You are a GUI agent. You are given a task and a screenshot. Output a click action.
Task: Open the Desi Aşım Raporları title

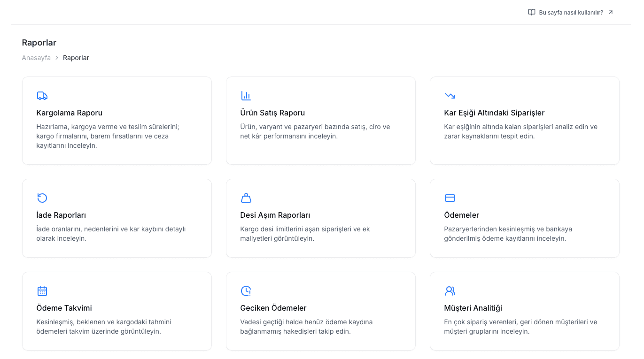275,215
